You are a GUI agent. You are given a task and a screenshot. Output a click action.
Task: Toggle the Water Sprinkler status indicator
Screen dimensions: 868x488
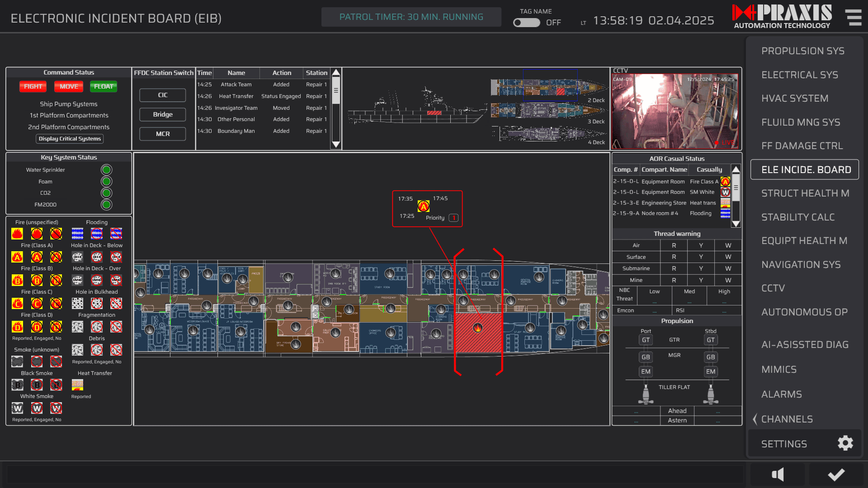coord(106,170)
